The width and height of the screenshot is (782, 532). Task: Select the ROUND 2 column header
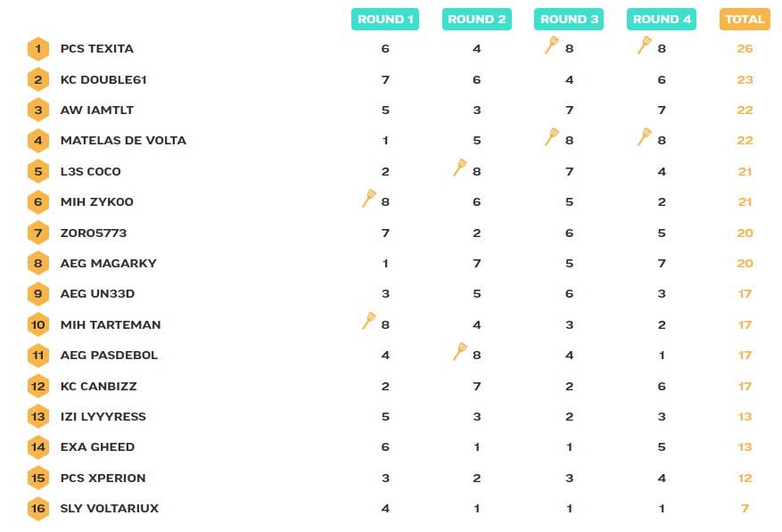(x=477, y=19)
